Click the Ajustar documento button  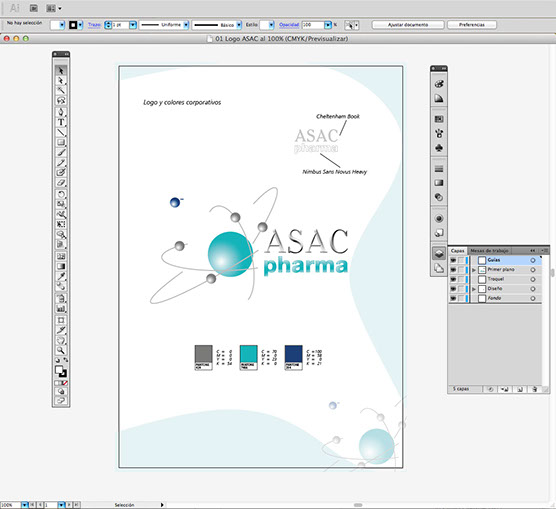(x=408, y=25)
